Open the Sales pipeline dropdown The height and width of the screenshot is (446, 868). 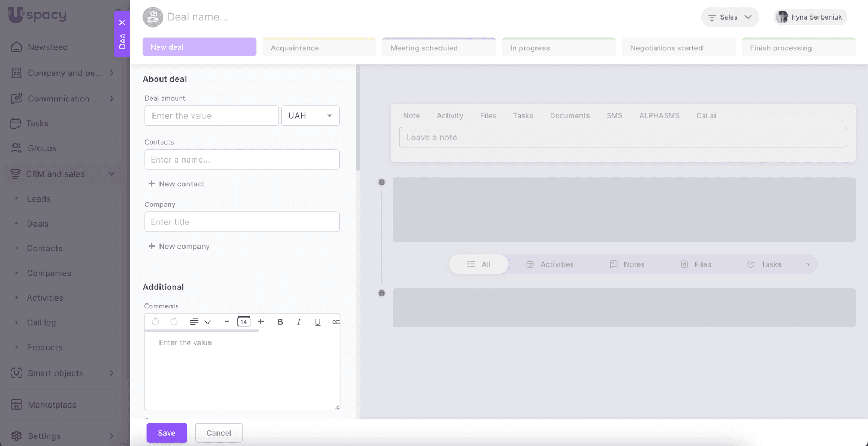(x=730, y=17)
